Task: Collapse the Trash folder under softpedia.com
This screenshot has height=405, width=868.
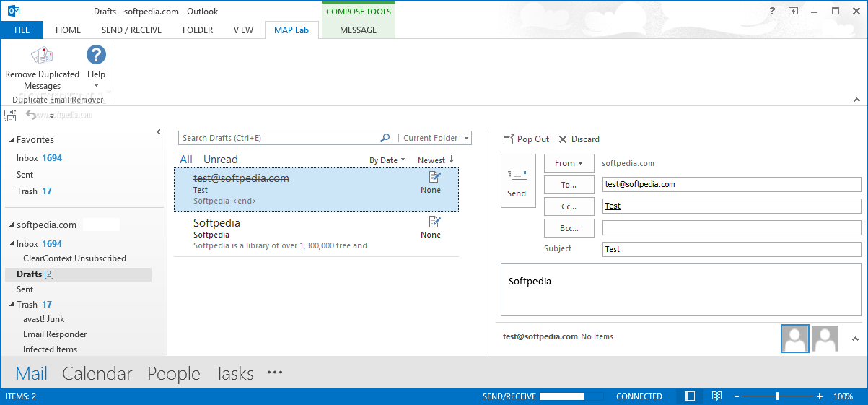Action: [11, 305]
